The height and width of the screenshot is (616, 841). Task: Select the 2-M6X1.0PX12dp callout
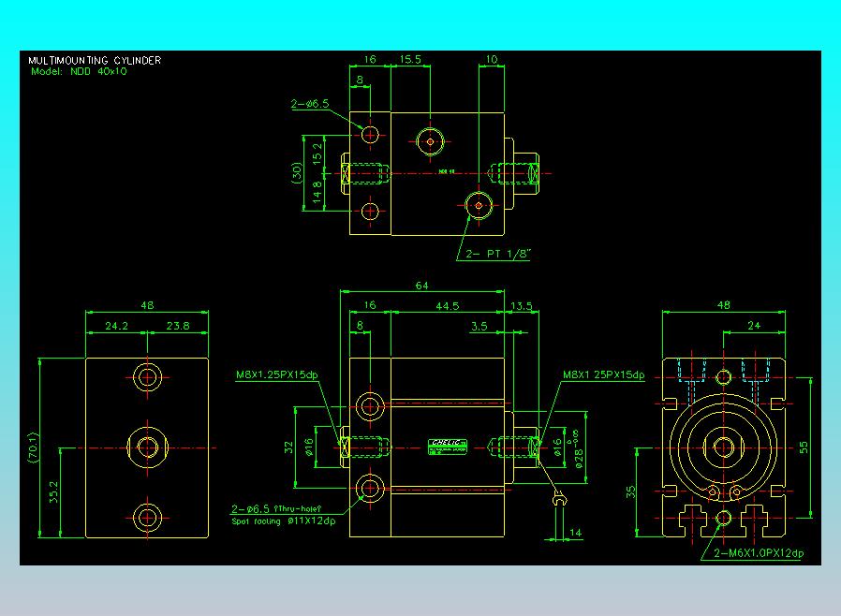pos(759,553)
